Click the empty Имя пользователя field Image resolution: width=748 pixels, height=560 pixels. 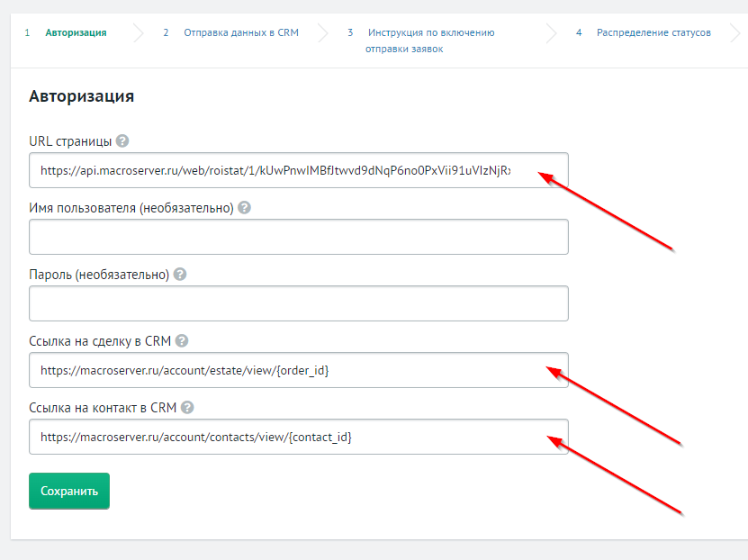pos(298,237)
